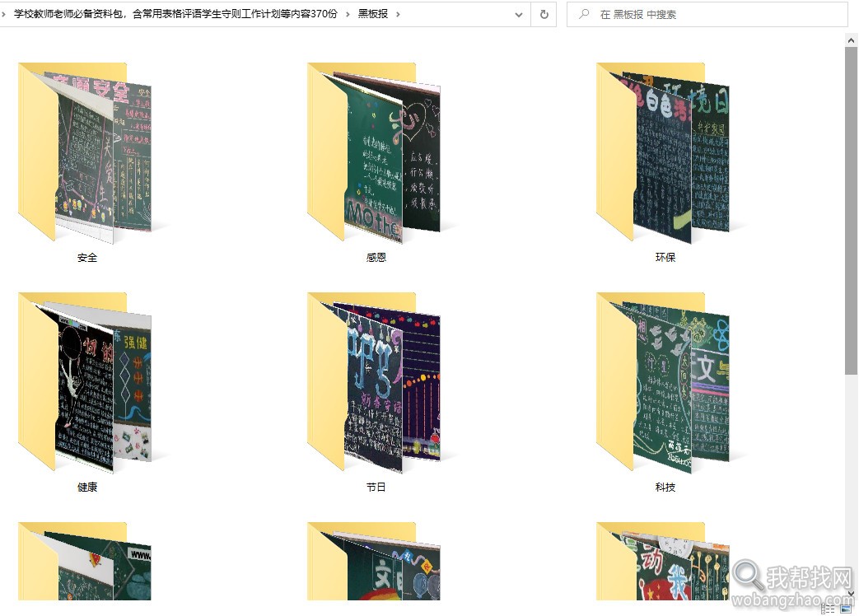Click the vertical scrollbar thumb
The height and width of the screenshot is (616, 859).
coord(851,211)
